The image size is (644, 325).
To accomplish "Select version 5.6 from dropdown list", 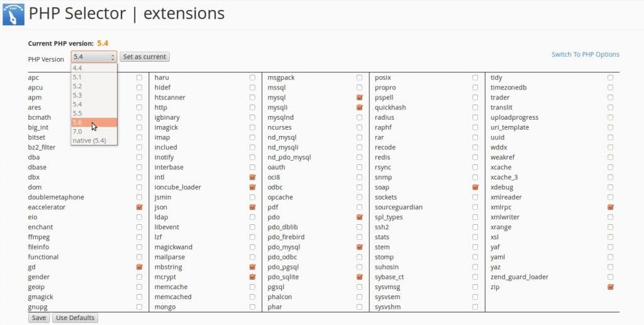I will pos(94,123).
